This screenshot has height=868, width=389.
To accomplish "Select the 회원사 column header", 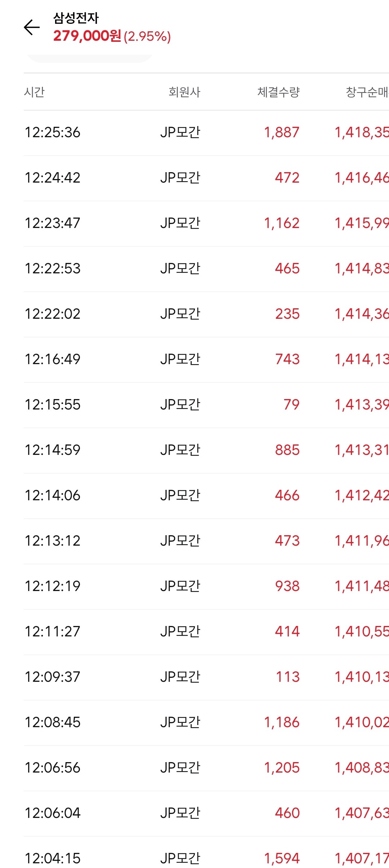I will pos(184,92).
